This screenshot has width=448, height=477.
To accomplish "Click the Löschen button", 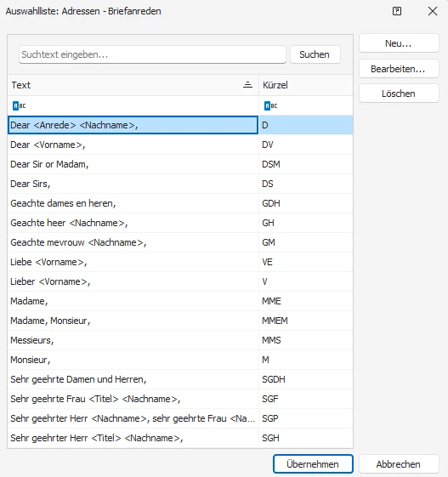I will pyautogui.click(x=399, y=94).
